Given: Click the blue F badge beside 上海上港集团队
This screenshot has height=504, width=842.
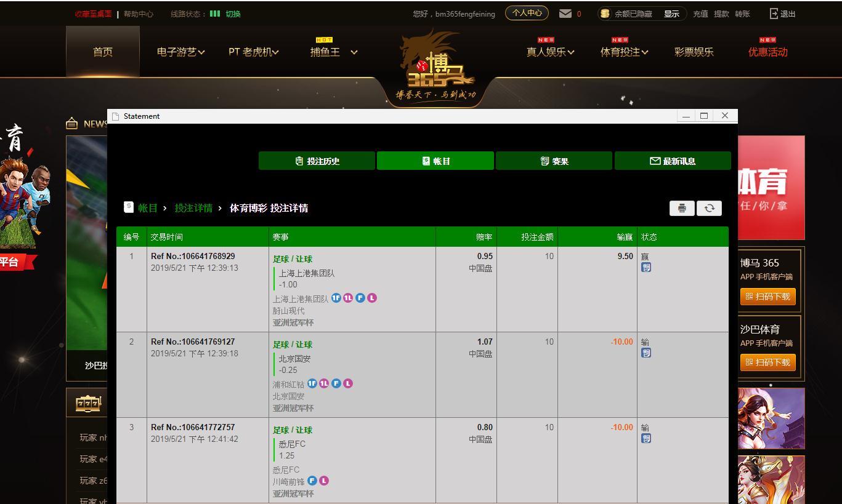Looking at the screenshot, I should 360,298.
